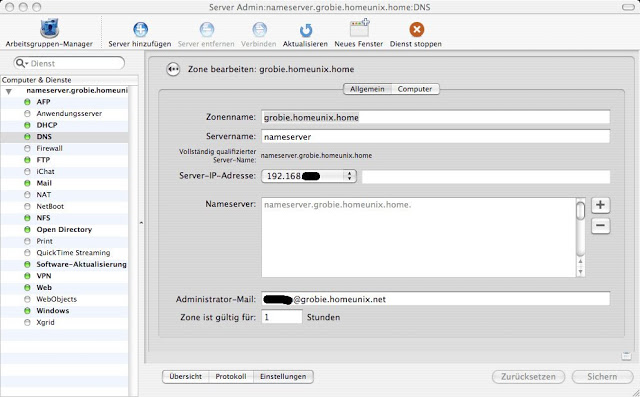Click the Dienst stoppen icon
This screenshot has height=397, width=640.
pos(416,29)
